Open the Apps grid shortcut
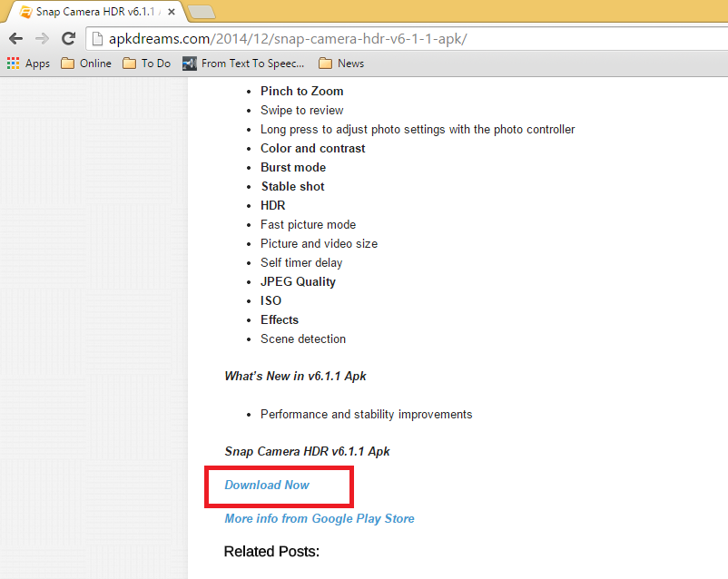 [x=28, y=64]
